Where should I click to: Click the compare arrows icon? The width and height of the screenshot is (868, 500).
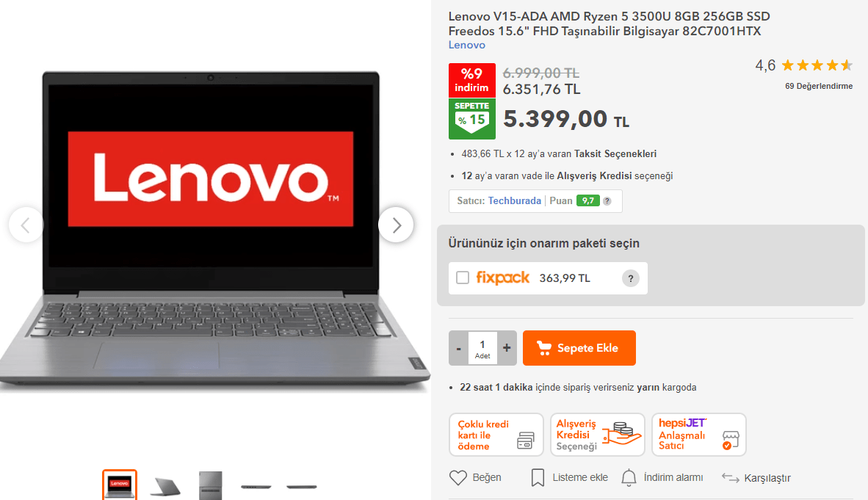[x=730, y=478]
